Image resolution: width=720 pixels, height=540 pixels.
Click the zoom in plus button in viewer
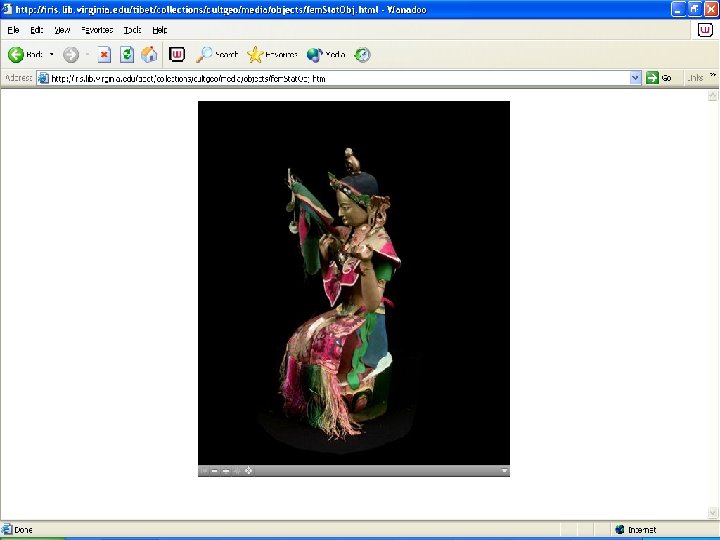(226, 471)
